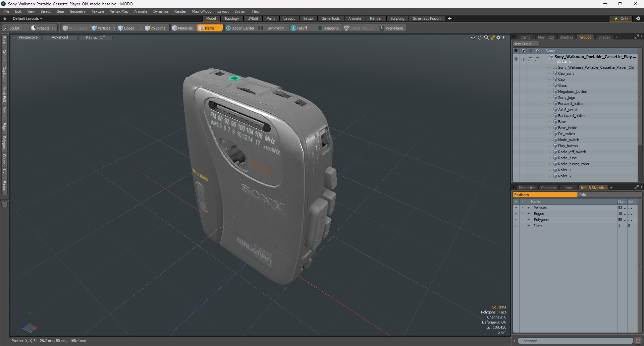Toggle the Only star button
644x346 pixels.
point(621,19)
